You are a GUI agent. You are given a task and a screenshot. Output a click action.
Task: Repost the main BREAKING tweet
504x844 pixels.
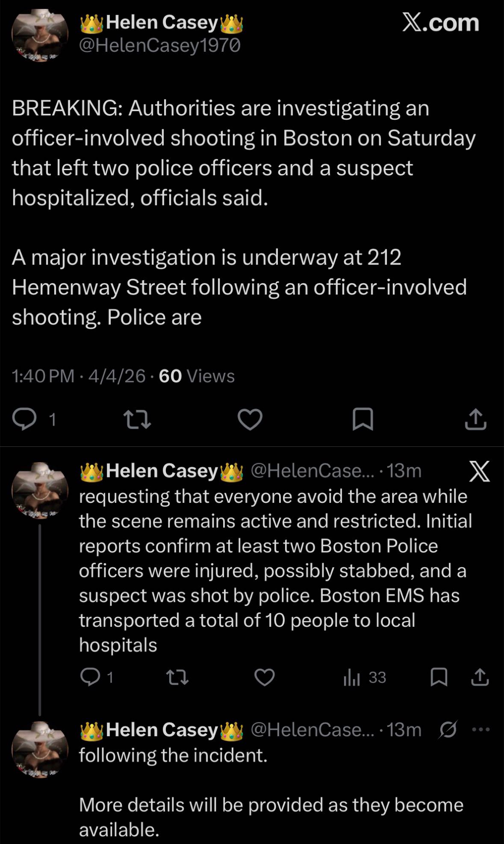137,419
